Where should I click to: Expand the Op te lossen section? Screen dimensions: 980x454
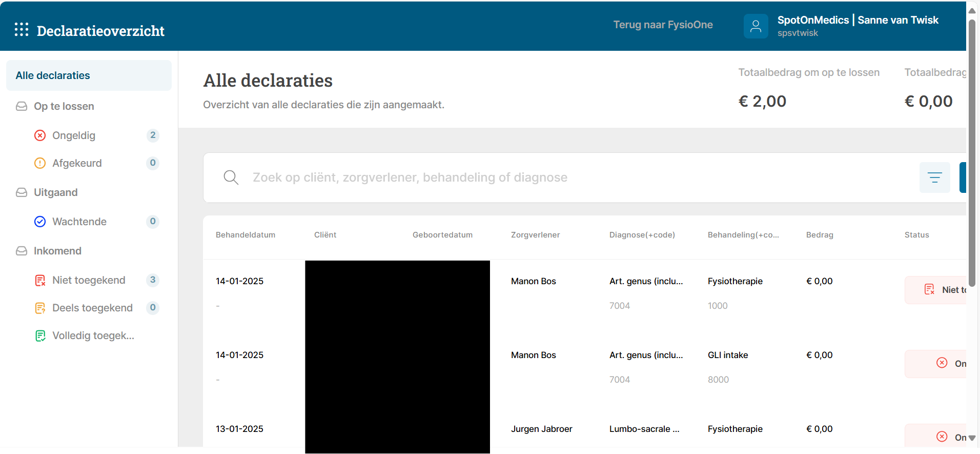coord(64,106)
